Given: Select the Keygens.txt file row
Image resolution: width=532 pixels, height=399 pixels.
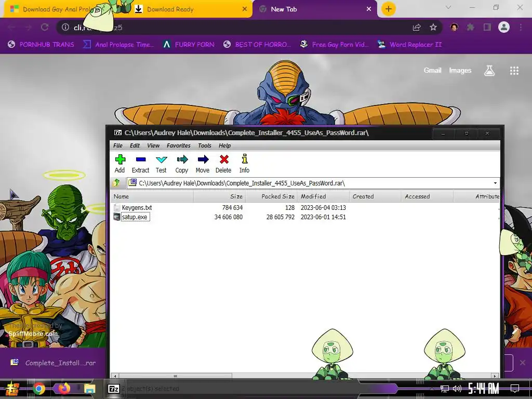Looking at the screenshot, I should 304,208.
